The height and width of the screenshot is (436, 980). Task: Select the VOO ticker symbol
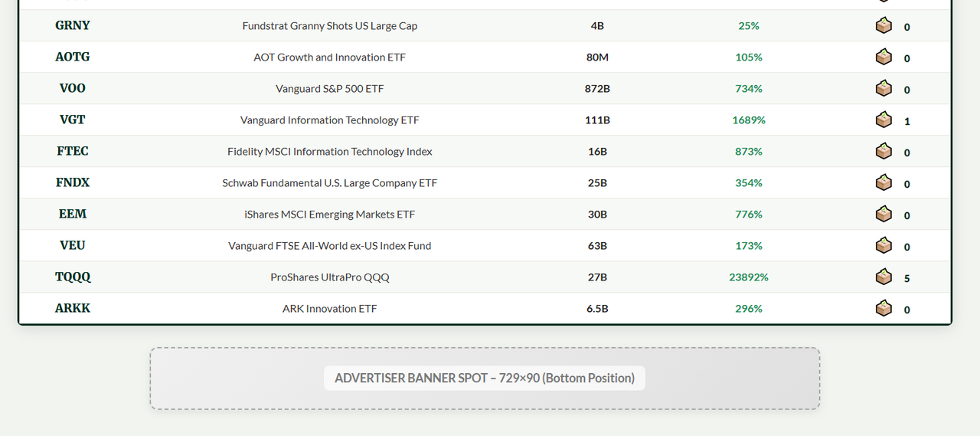(x=73, y=88)
